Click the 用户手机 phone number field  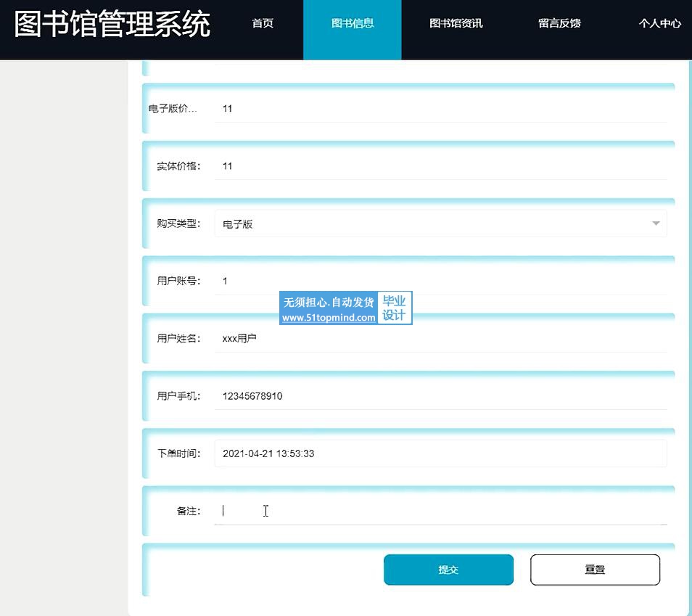pyautogui.click(x=440, y=396)
